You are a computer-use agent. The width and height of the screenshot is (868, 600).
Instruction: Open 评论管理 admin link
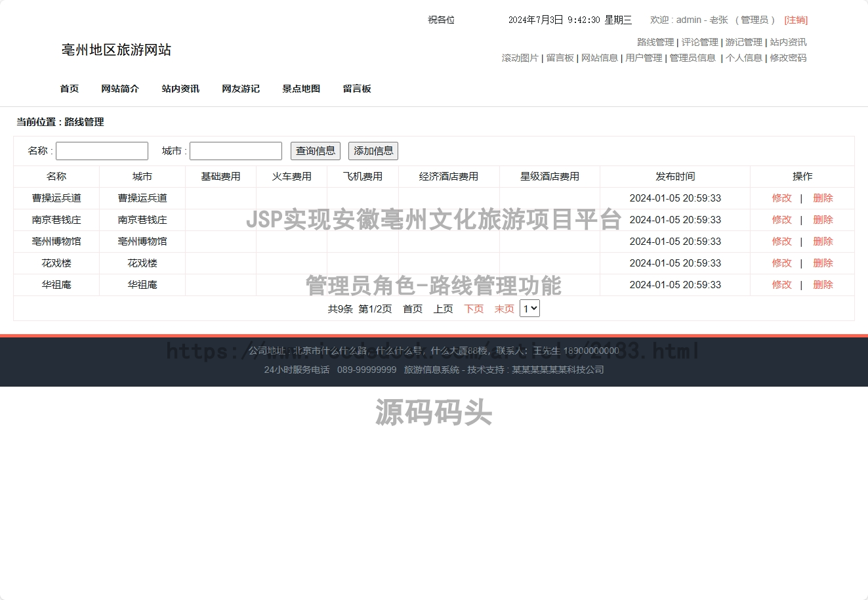point(699,42)
